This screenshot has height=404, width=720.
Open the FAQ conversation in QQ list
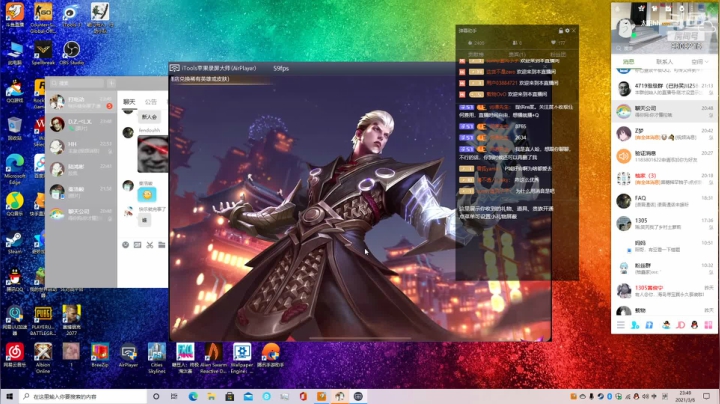(x=664, y=201)
